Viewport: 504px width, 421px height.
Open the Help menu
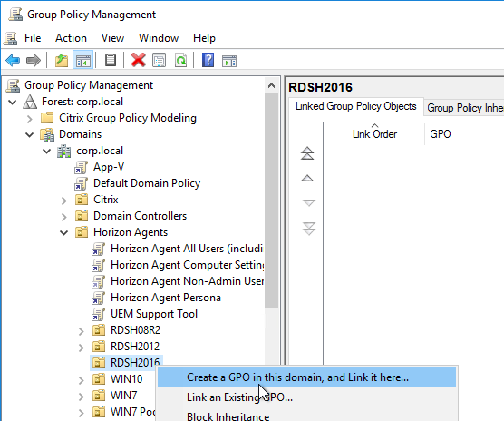tap(204, 38)
